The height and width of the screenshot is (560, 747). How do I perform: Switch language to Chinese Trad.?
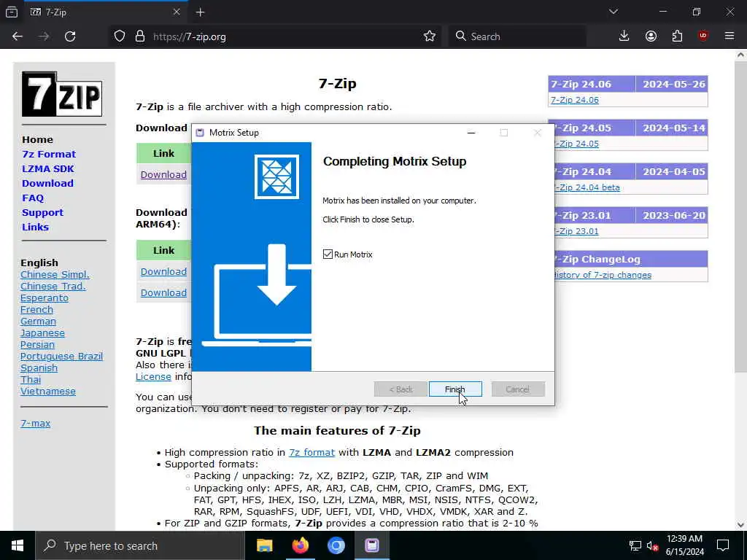coord(53,286)
